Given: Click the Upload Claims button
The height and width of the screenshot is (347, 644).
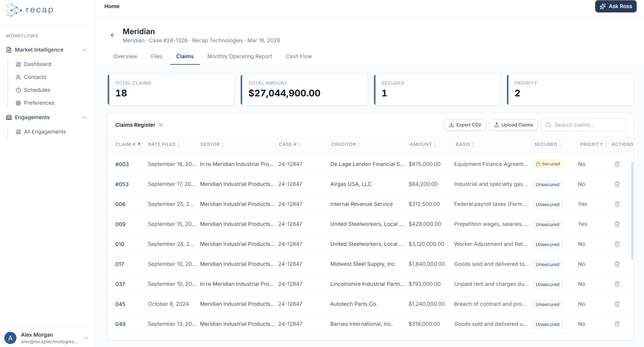Looking at the screenshot, I should pos(513,125).
